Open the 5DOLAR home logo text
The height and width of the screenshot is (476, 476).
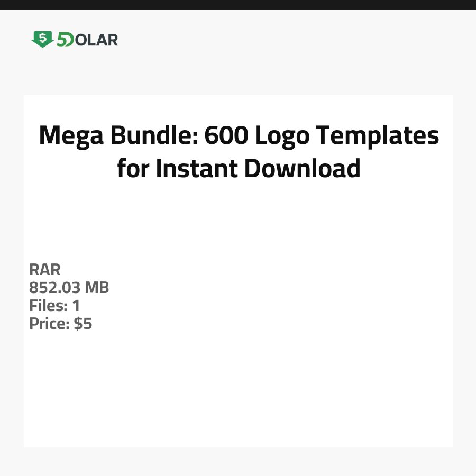(x=75, y=40)
